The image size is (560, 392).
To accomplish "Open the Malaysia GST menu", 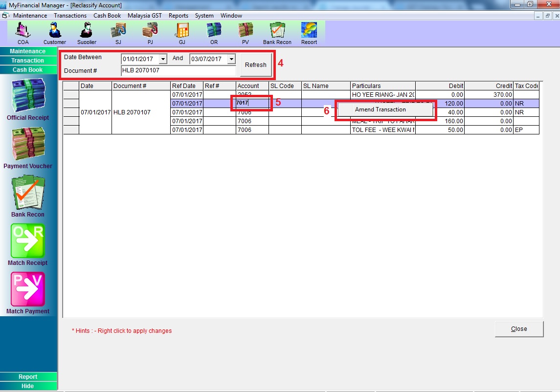I will 144,16.
